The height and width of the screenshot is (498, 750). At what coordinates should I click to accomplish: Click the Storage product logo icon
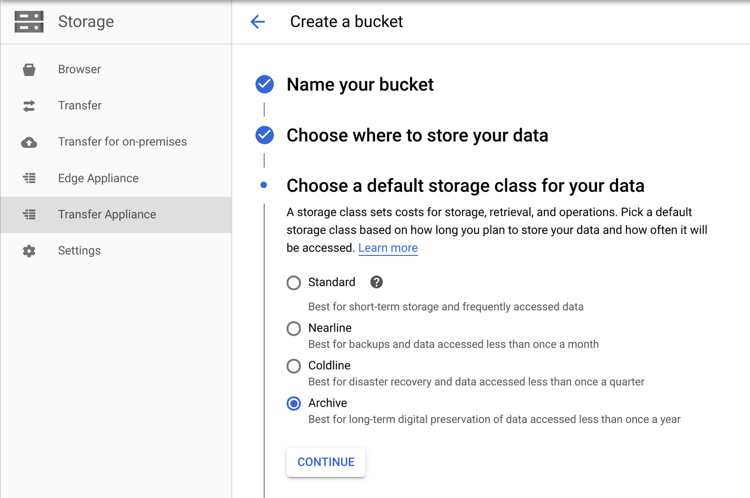[x=29, y=22]
